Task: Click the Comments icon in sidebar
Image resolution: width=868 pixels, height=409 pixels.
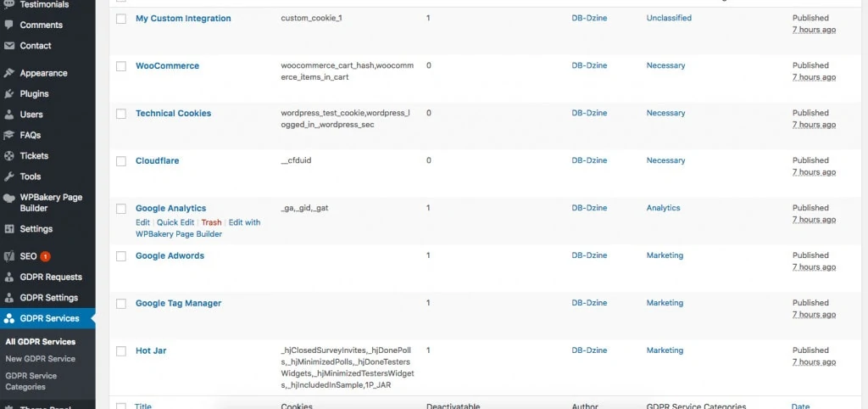Action: [8, 25]
